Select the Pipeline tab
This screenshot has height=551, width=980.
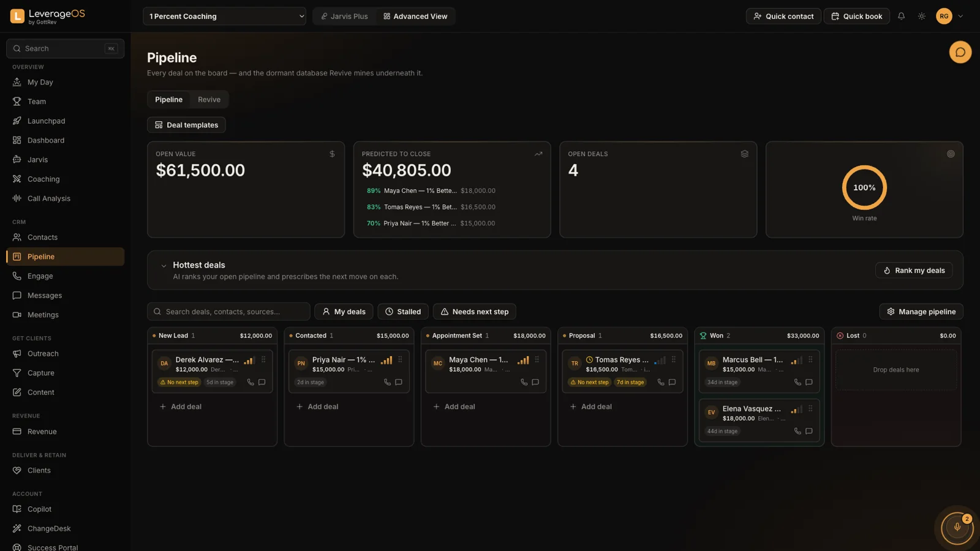pyautogui.click(x=168, y=99)
